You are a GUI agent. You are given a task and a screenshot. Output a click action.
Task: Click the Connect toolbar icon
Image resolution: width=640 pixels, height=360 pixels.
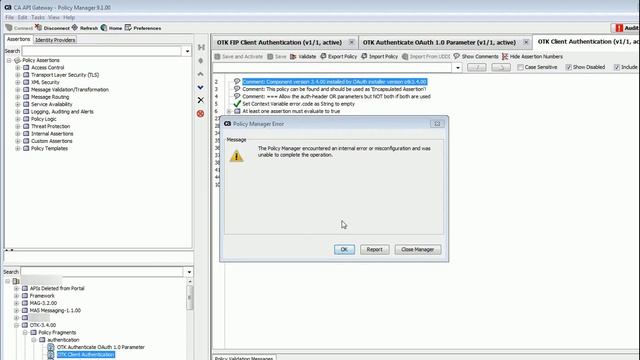coord(9,28)
